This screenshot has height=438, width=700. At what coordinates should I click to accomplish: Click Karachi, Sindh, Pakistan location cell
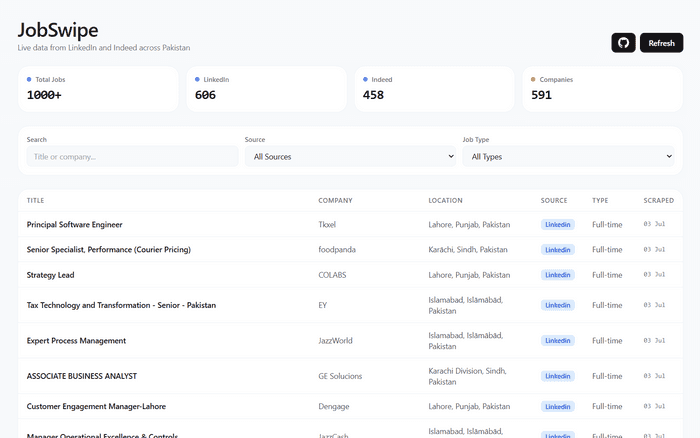[468, 250]
